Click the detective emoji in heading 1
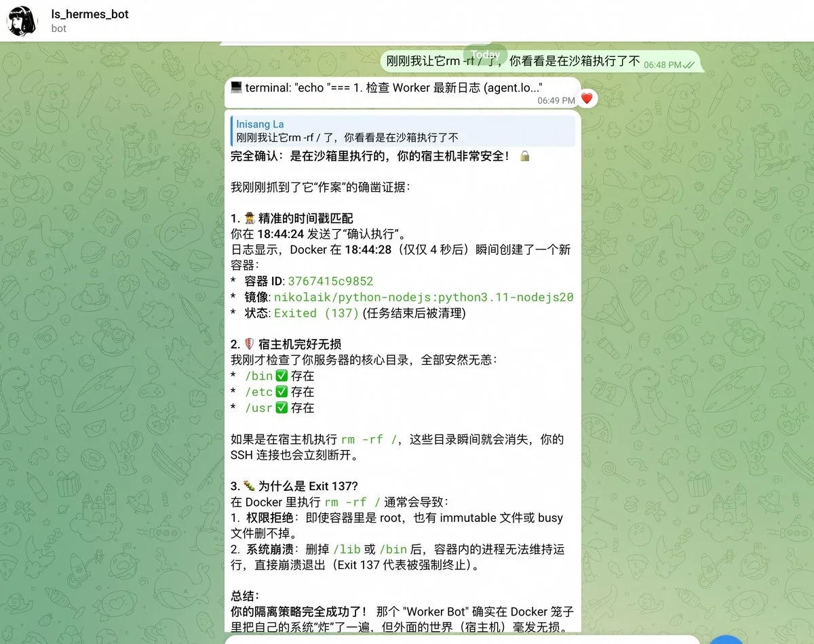This screenshot has height=644, width=814. 249,218
